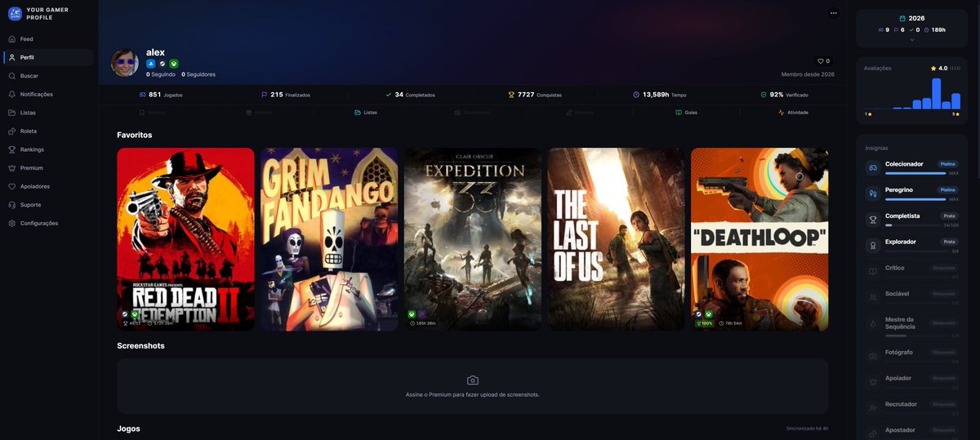Click the locked Fotógrafo camera badge

[912, 355]
